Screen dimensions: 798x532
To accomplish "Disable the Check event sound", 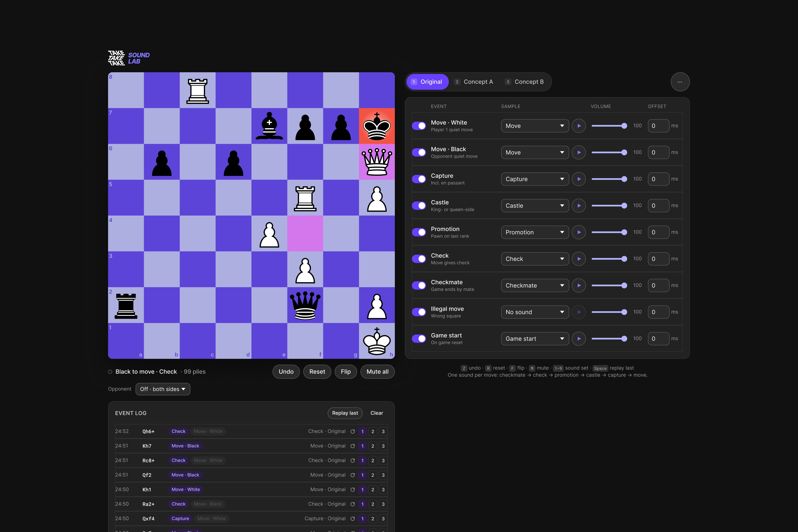I will [419, 259].
